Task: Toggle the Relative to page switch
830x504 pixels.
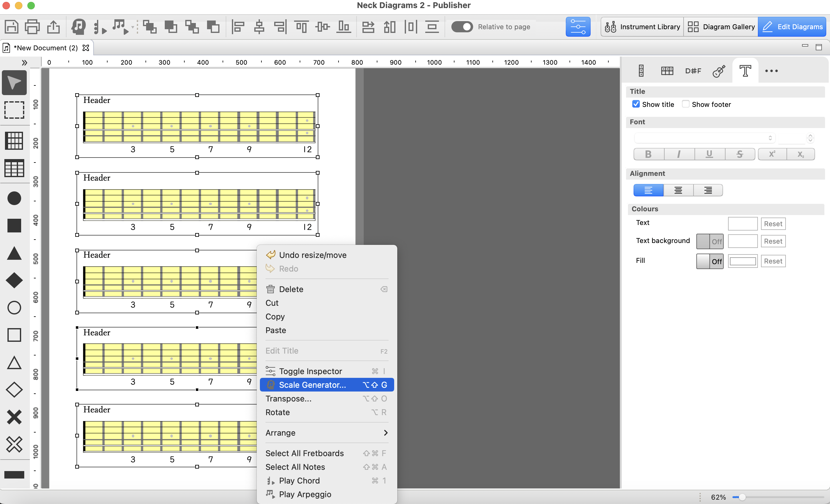Action: (x=462, y=27)
